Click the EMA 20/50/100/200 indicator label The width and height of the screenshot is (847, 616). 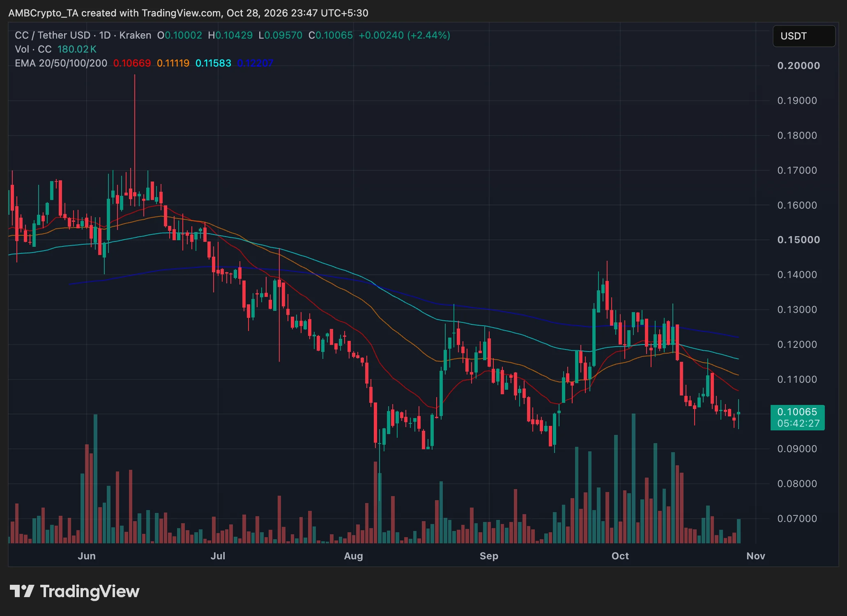point(61,63)
